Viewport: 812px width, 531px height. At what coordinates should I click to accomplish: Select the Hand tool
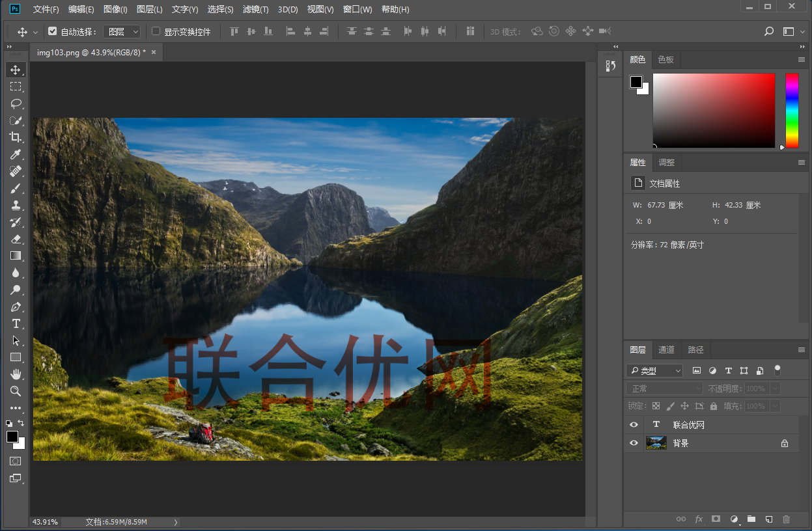click(x=16, y=374)
